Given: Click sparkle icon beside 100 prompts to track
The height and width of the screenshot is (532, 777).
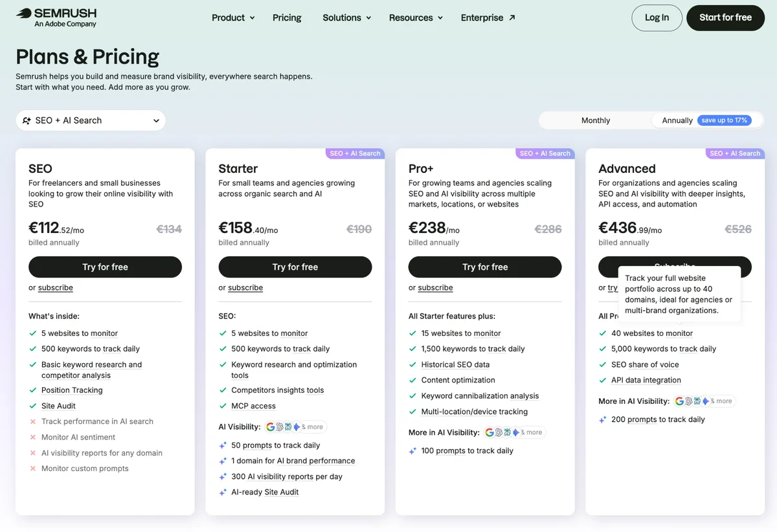Looking at the screenshot, I should pyautogui.click(x=412, y=450).
